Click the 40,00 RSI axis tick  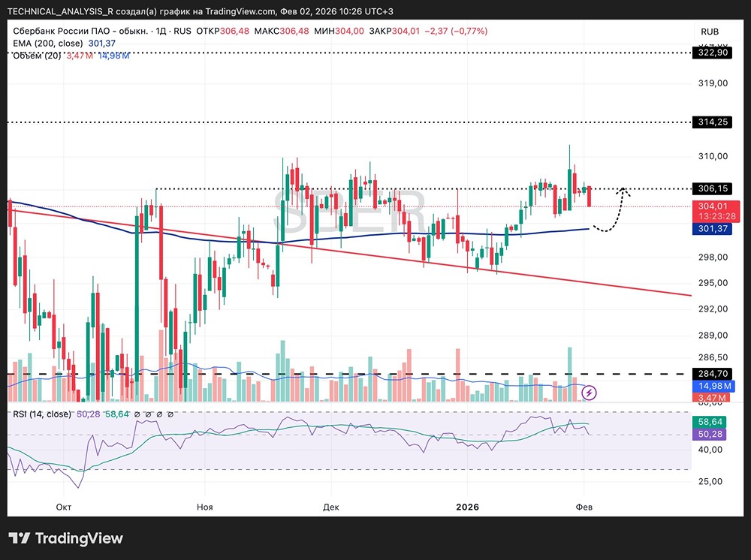pos(710,450)
